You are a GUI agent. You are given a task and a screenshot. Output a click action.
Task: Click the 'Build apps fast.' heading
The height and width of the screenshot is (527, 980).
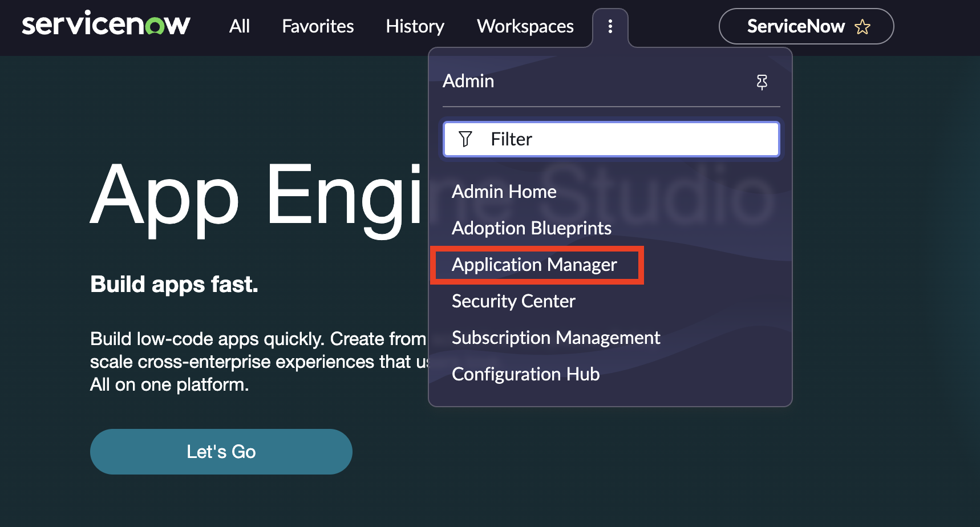tap(174, 285)
